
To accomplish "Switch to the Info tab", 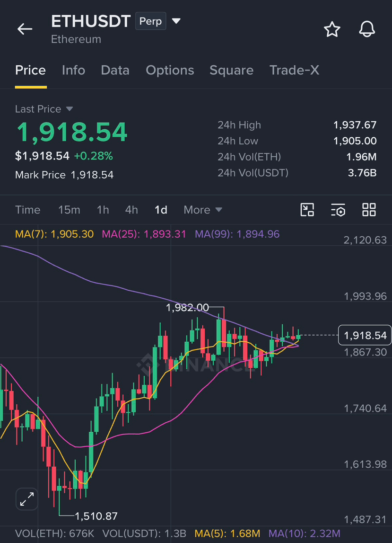I will coord(73,70).
